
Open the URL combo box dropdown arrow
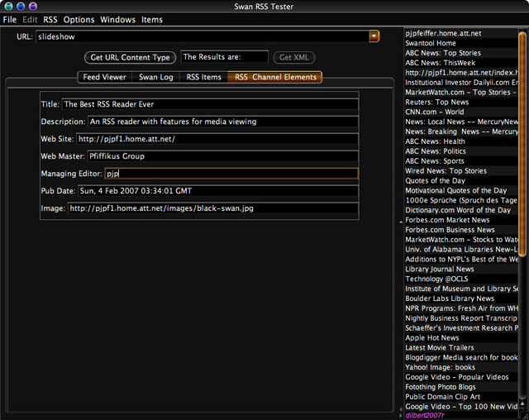(x=374, y=36)
